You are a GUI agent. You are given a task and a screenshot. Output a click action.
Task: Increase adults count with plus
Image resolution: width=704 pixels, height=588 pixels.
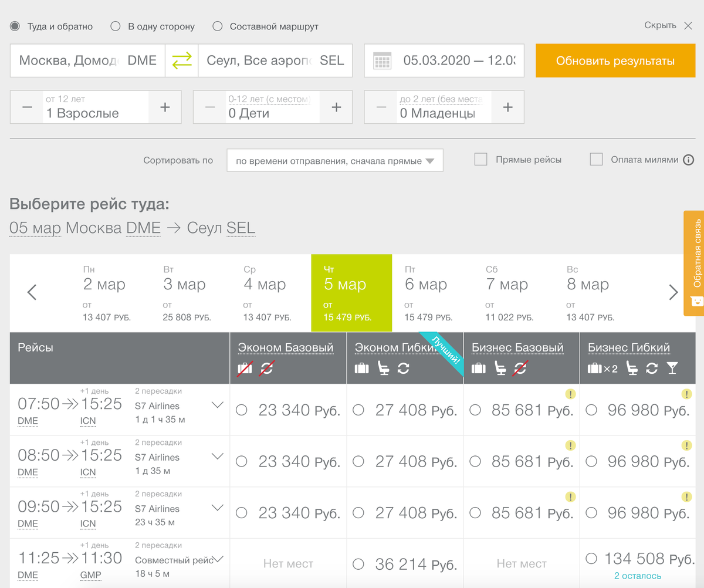click(165, 107)
